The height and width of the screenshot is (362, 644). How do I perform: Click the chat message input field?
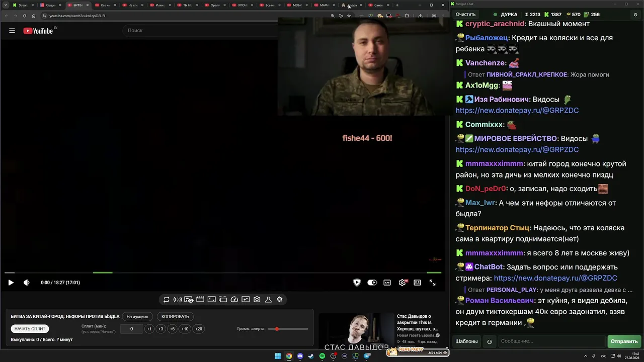point(551,341)
